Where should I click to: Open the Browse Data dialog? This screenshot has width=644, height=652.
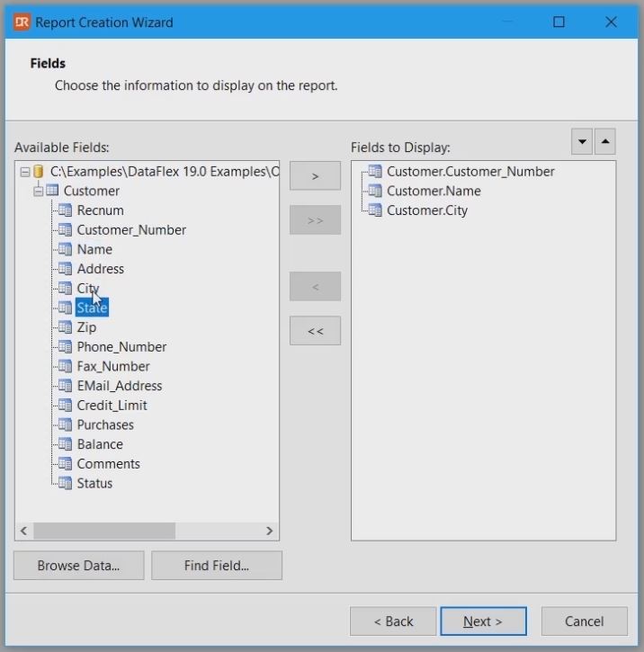click(78, 566)
